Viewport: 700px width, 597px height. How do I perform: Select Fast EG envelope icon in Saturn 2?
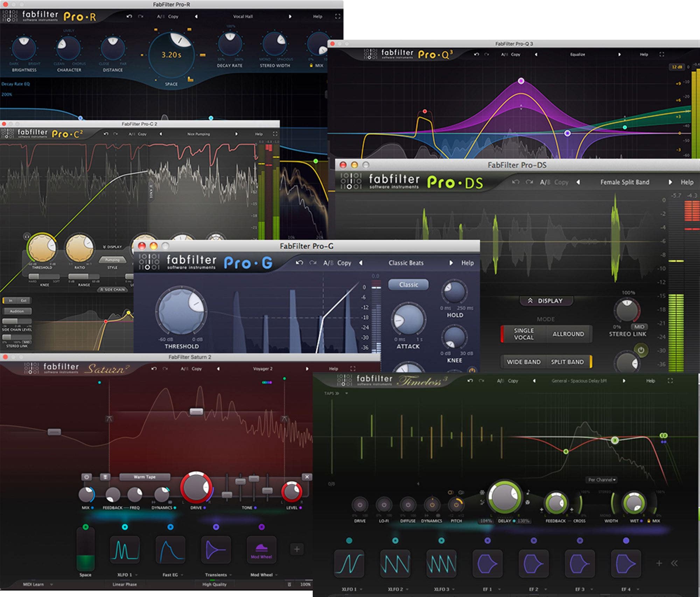(170, 549)
